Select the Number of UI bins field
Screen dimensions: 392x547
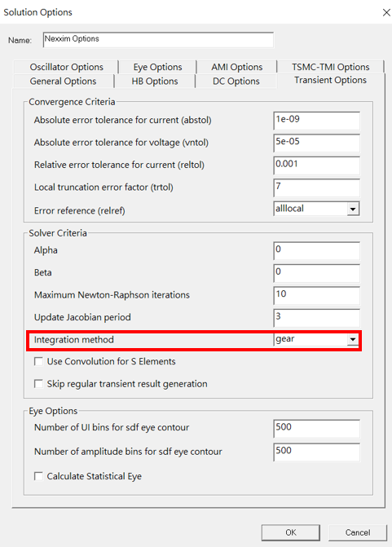pos(317,429)
